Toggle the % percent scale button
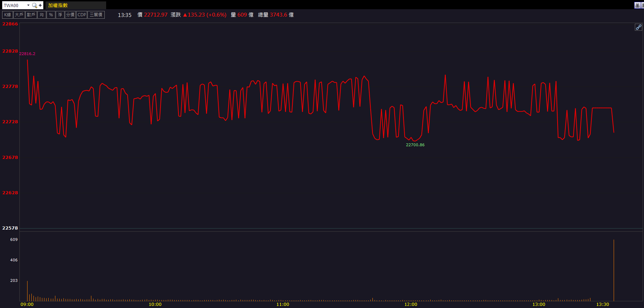Viewport: 644px width, 308px height. tap(51, 15)
